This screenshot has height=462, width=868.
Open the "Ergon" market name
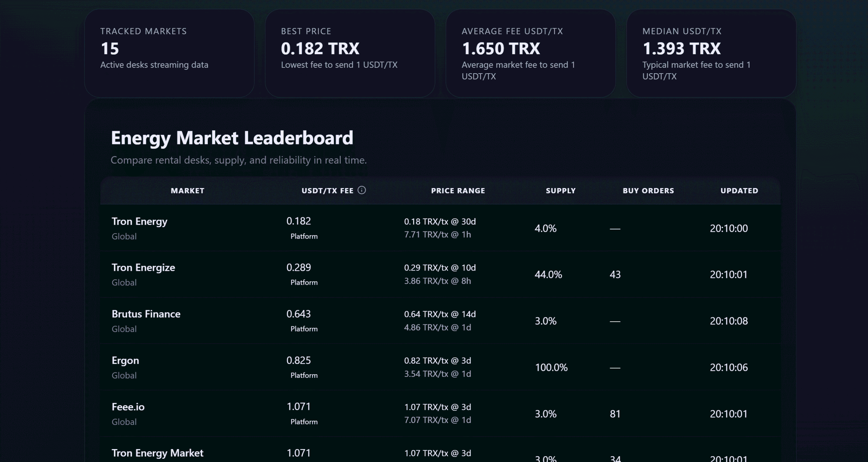[x=125, y=360]
